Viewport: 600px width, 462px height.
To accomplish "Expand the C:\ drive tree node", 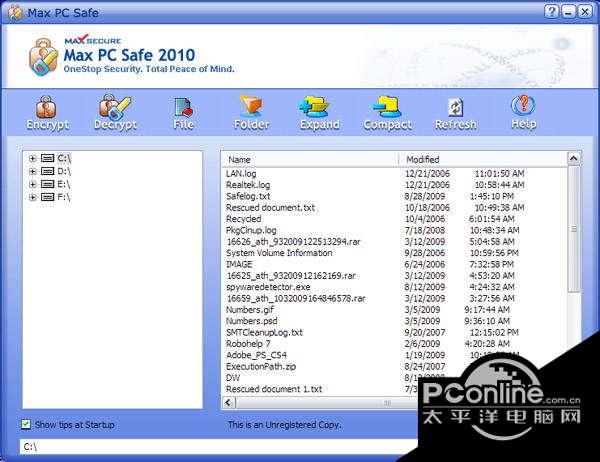I will tap(33, 158).
